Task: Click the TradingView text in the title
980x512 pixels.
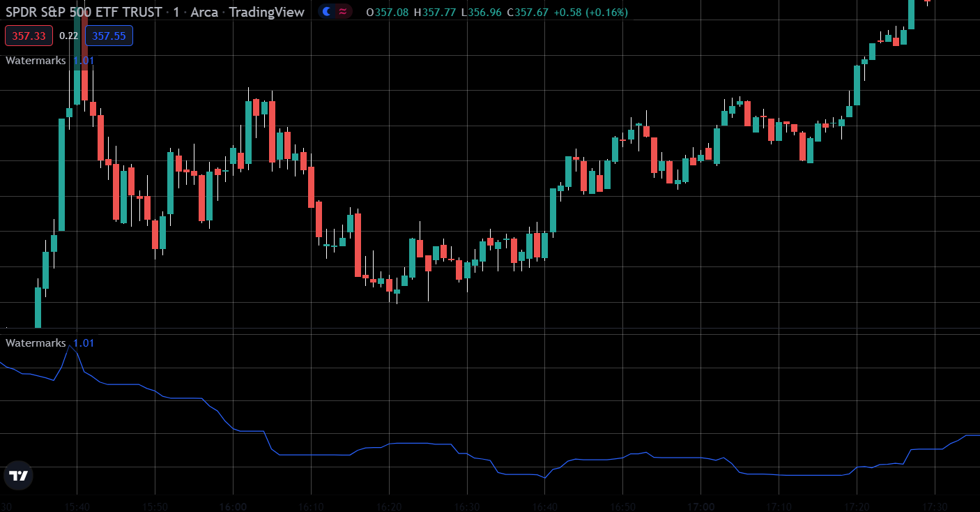Action: point(266,12)
